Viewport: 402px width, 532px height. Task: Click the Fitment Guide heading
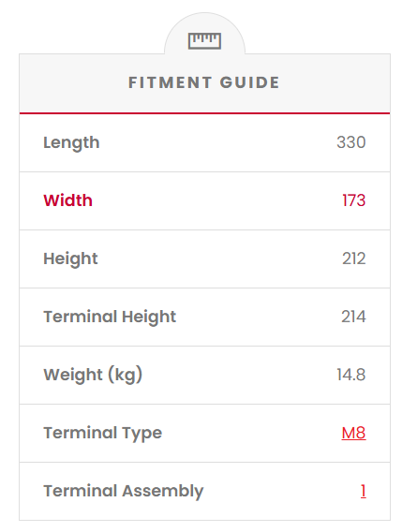pyautogui.click(x=203, y=82)
